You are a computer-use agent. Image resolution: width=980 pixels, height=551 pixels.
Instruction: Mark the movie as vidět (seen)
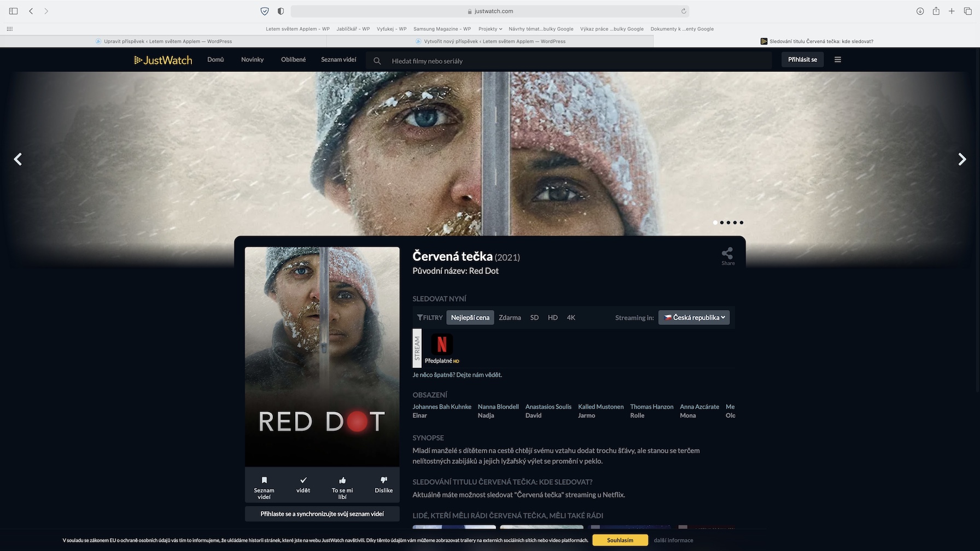pos(303,485)
